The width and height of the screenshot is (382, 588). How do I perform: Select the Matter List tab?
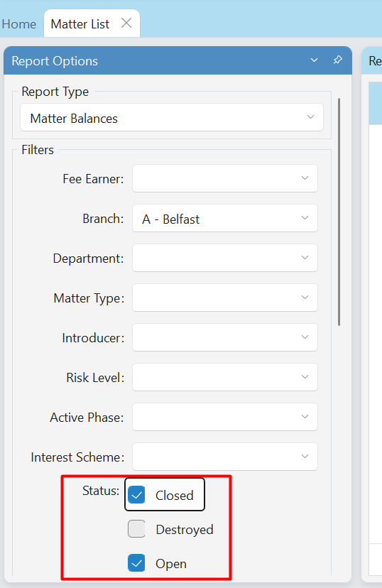[x=80, y=24]
